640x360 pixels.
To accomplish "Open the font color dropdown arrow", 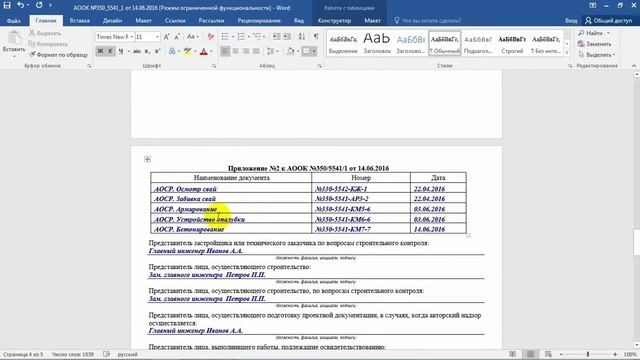I will (x=211, y=51).
